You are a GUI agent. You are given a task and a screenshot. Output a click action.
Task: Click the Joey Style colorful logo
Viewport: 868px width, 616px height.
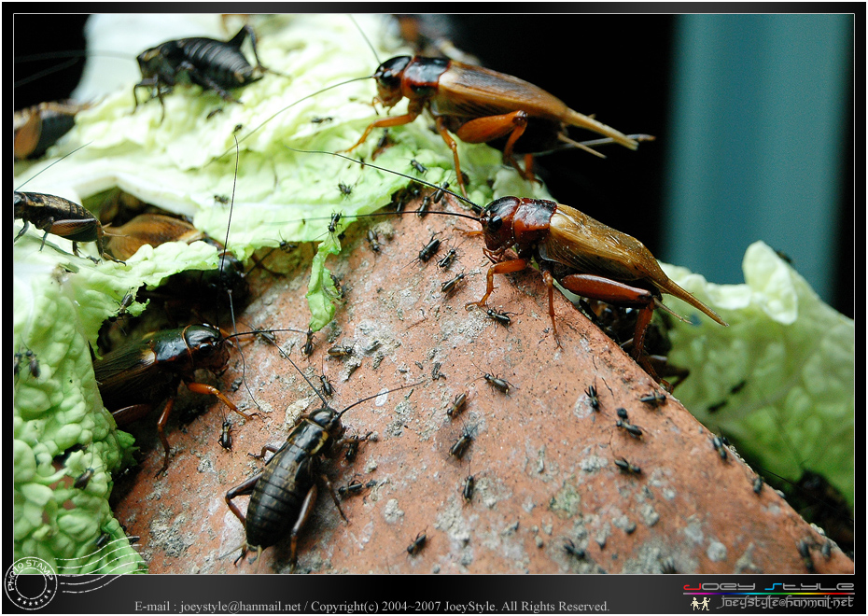point(768,587)
